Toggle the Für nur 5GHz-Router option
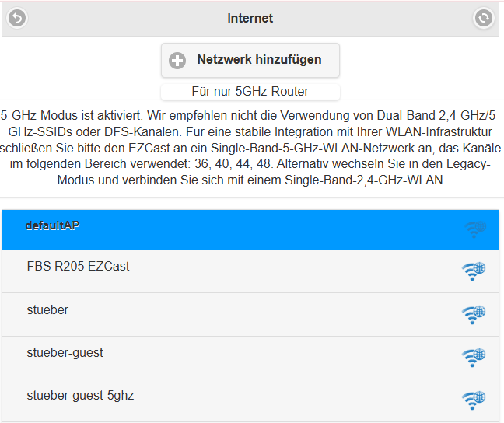This screenshot has width=504, height=423. [x=250, y=92]
